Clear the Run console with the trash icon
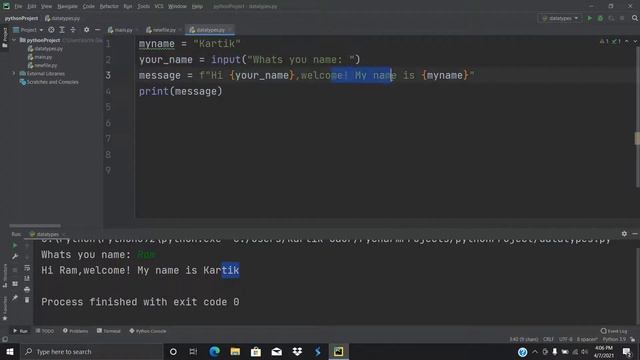Image resolution: width=640 pixels, height=360 pixels. [27, 300]
